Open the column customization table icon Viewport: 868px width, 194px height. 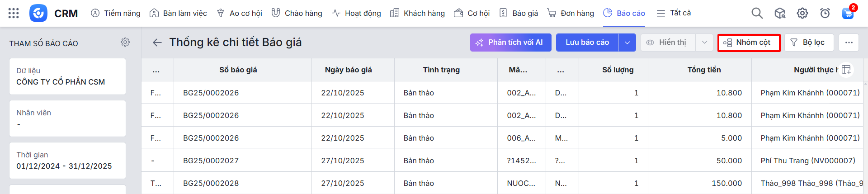point(846,70)
